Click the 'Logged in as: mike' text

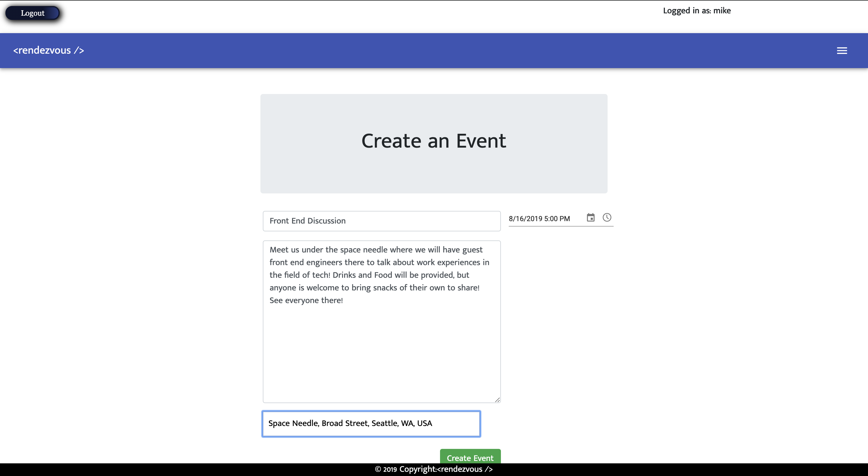point(697,11)
